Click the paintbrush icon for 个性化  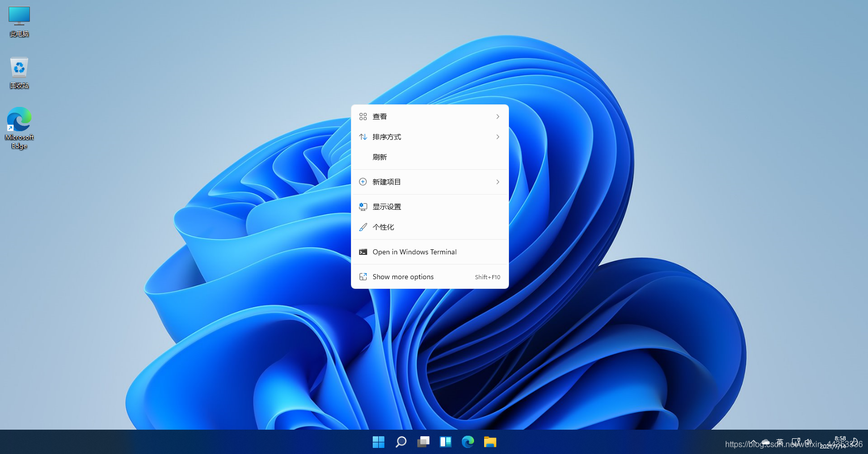click(363, 227)
